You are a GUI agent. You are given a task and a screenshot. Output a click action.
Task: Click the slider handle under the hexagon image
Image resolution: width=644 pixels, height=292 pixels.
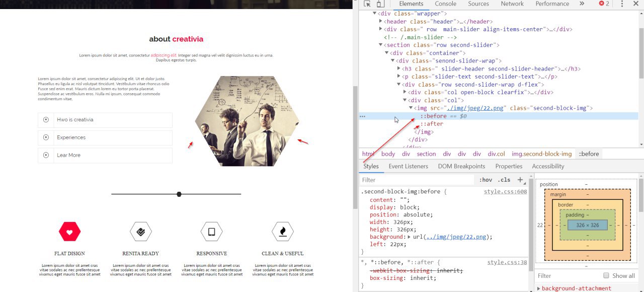point(179,194)
